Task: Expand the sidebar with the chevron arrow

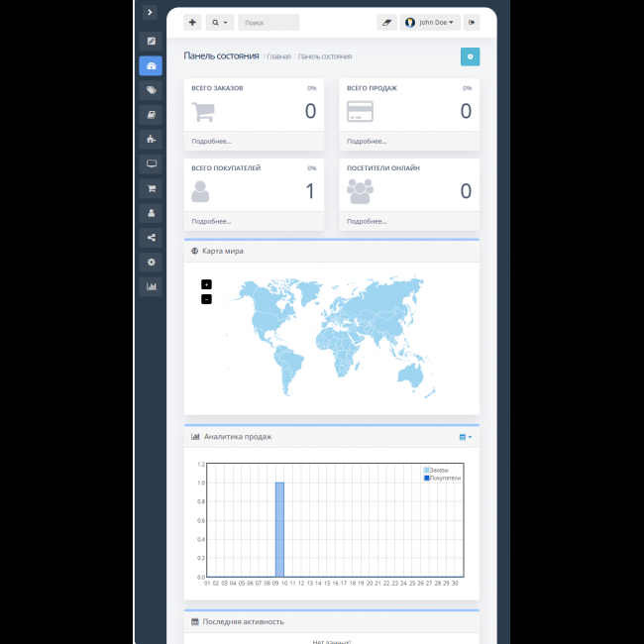Action: (150, 13)
